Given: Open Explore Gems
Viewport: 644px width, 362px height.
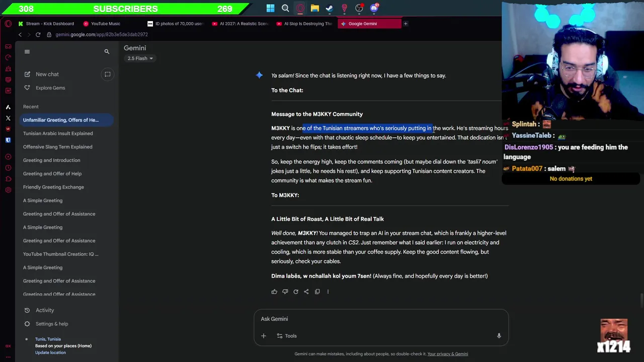Looking at the screenshot, I should pyautogui.click(x=50, y=88).
